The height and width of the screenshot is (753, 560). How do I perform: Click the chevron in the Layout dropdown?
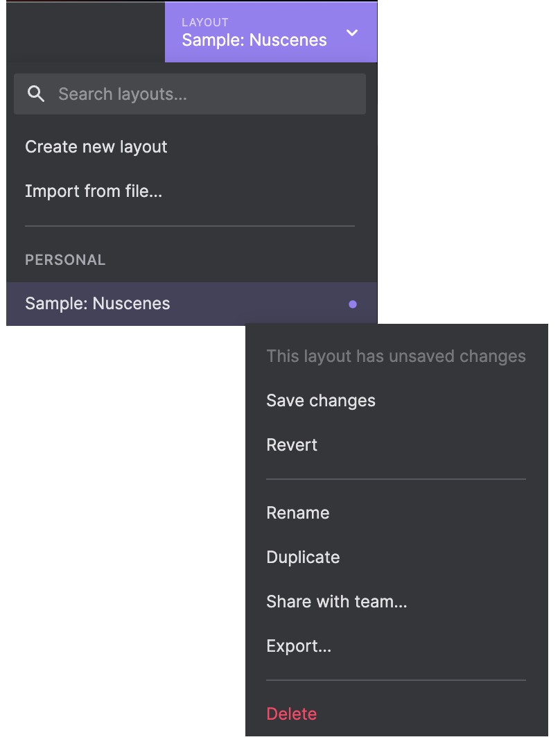352,33
